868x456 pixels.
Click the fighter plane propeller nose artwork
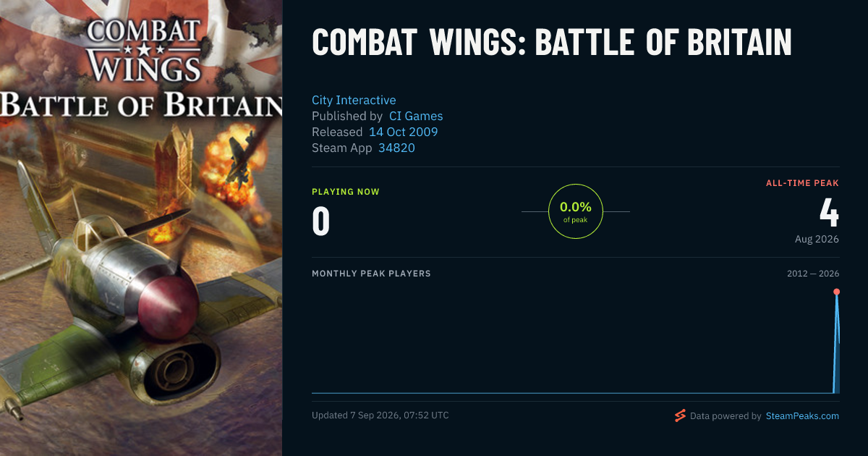(x=168, y=305)
